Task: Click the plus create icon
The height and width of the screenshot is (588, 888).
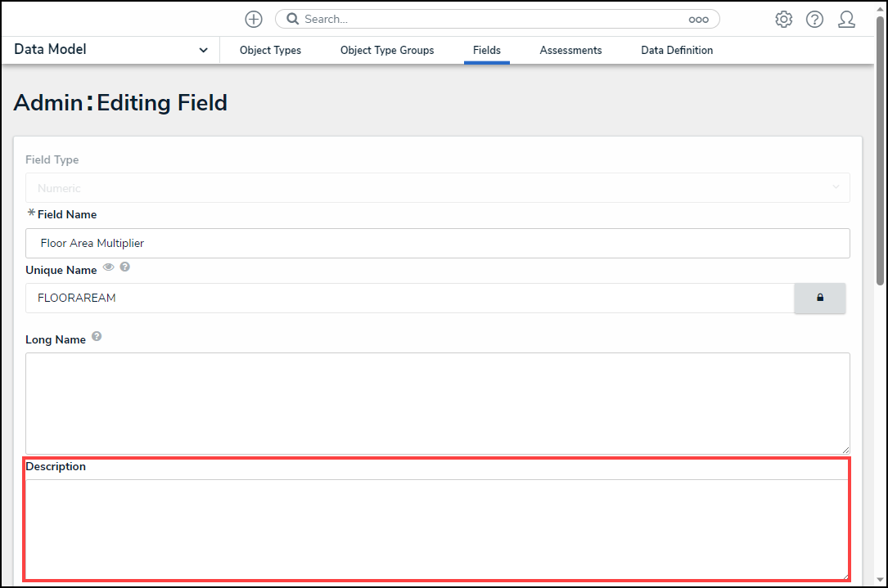Action: (254, 19)
